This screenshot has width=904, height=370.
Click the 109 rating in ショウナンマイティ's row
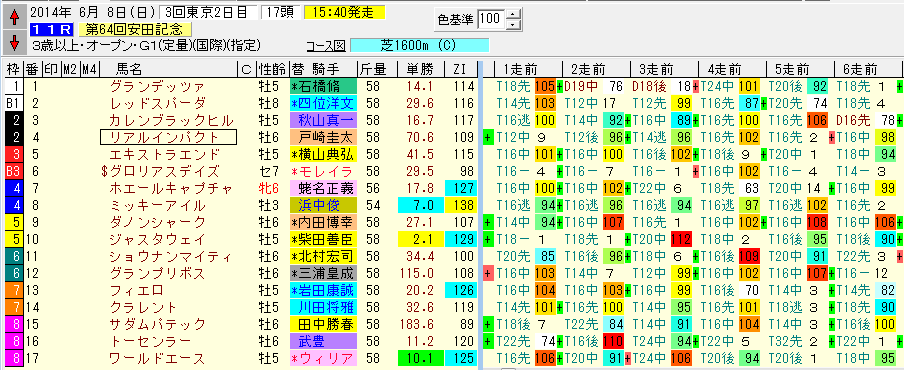click(x=748, y=256)
